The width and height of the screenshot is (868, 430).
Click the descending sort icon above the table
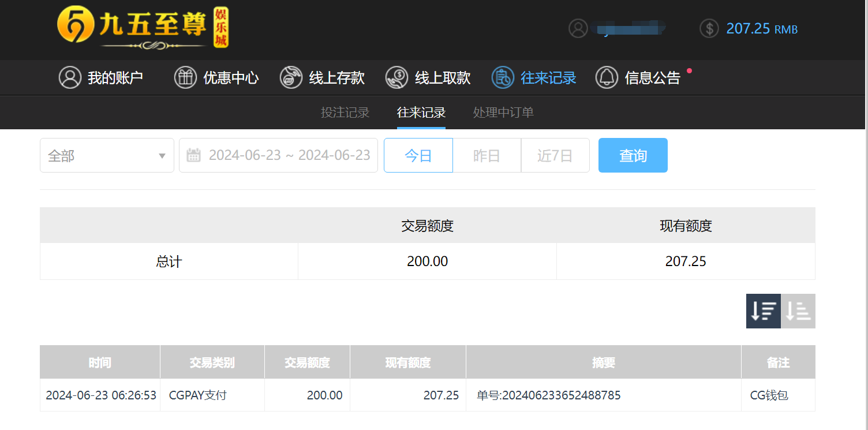click(x=763, y=311)
